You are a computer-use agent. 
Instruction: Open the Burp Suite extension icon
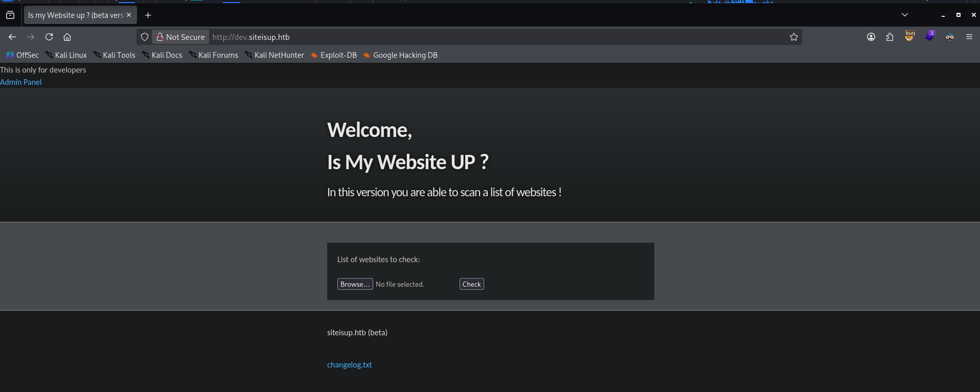coord(910,36)
